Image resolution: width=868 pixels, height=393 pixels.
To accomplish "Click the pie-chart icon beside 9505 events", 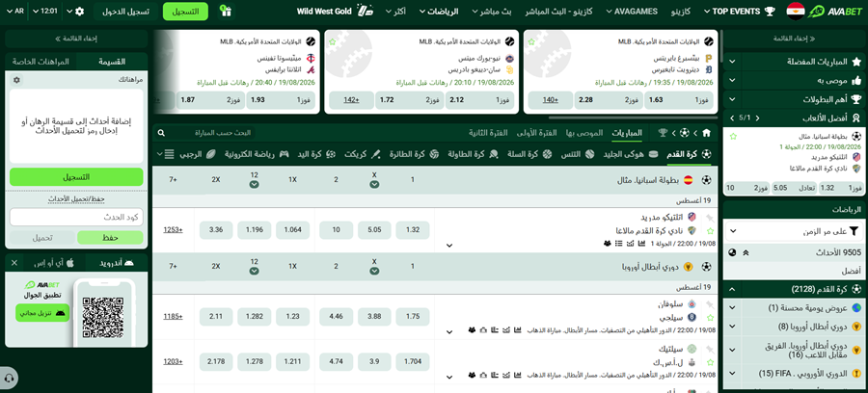I will [732, 252].
